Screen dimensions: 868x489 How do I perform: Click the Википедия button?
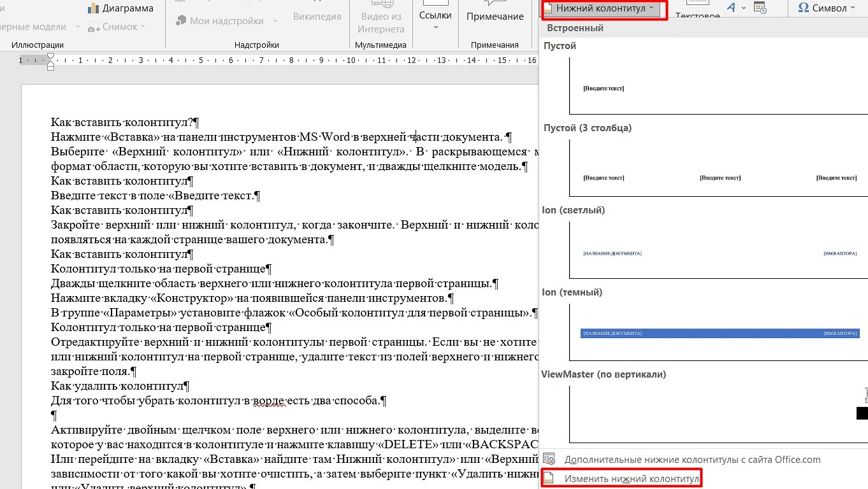[317, 17]
